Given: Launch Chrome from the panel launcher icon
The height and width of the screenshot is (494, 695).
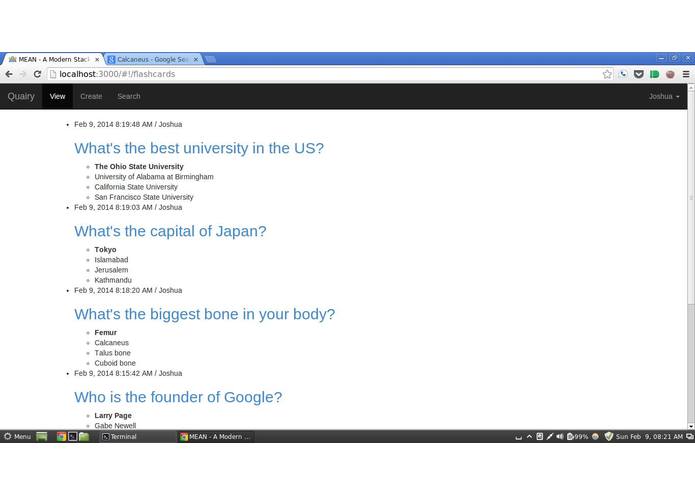Looking at the screenshot, I should pyautogui.click(x=61, y=436).
